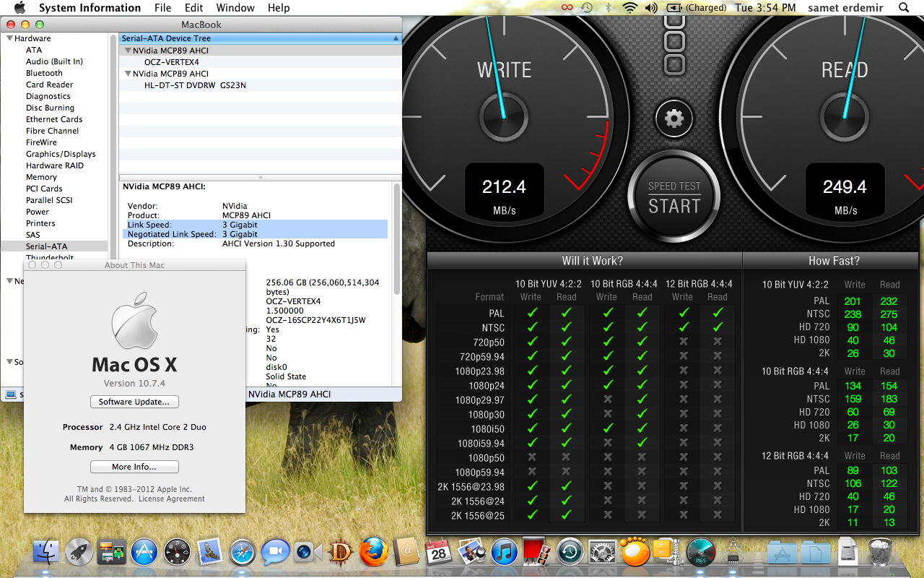This screenshot has width=924, height=578.
Task: Open the Window menu
Action: (x=235, y=8)
